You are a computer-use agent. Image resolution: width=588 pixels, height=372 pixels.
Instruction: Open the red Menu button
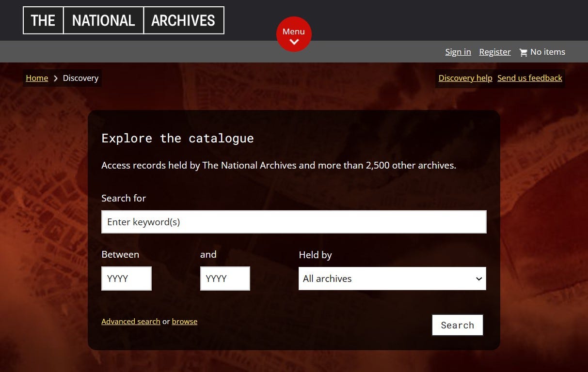pyautogui.click(x=294, y=34)
